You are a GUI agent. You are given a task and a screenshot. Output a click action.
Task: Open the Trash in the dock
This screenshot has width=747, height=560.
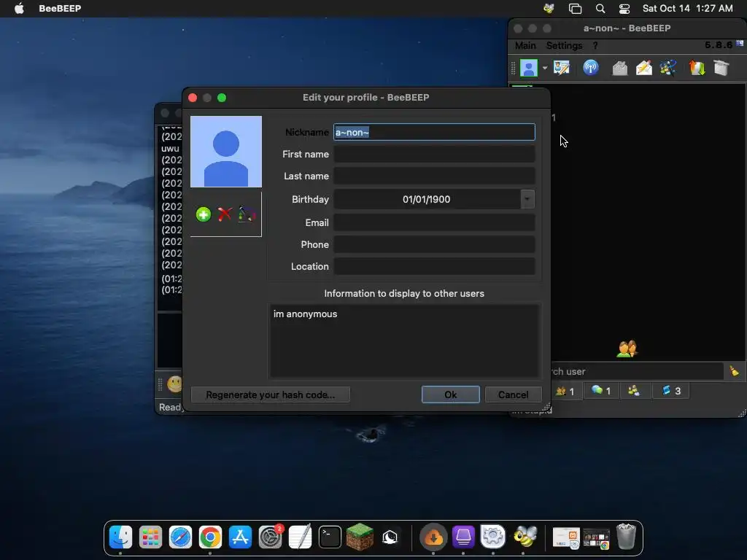point(626,537)
